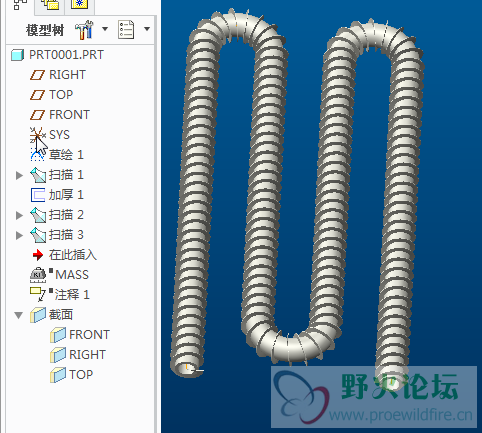The image size is (482, 433).
Task: Click the RIGHT datum plane label
Action: 67,75
